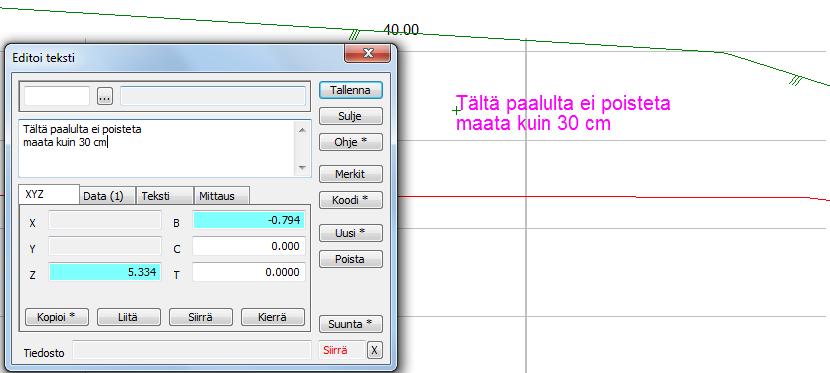830x373 pixels.
Task: Close dialog with the Sulje button
Action: pos(350,116)
